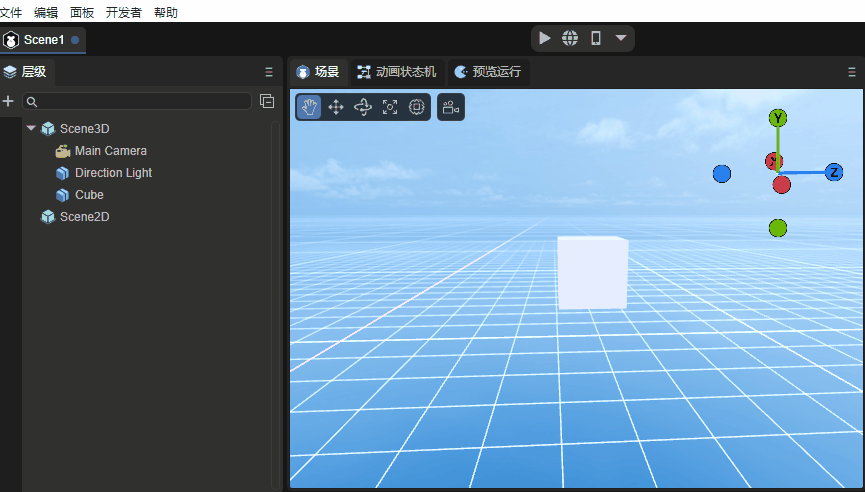Open the run options dropdown arrow
The width and height of the screenshot is (865, 492).
[x=621, y=38]
